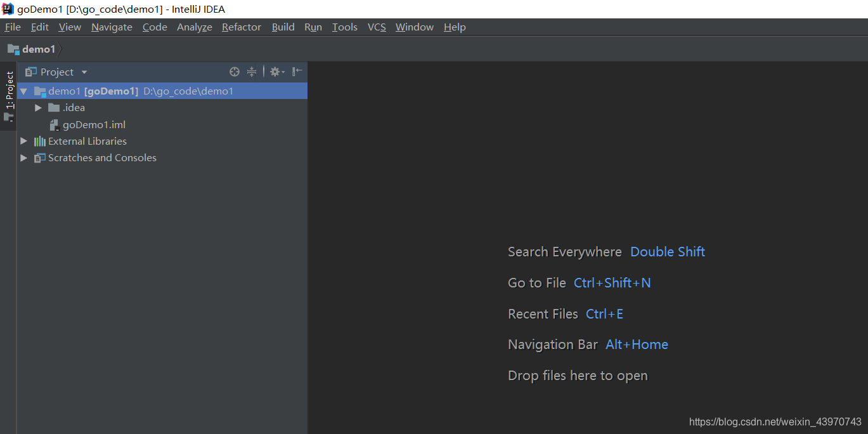Open the Build menu
Viewport: 868px width, 434px height.
283,27
